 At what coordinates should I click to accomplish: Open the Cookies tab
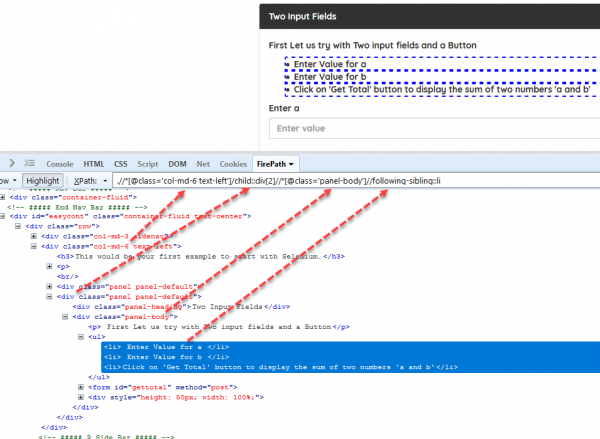point(233,164)
